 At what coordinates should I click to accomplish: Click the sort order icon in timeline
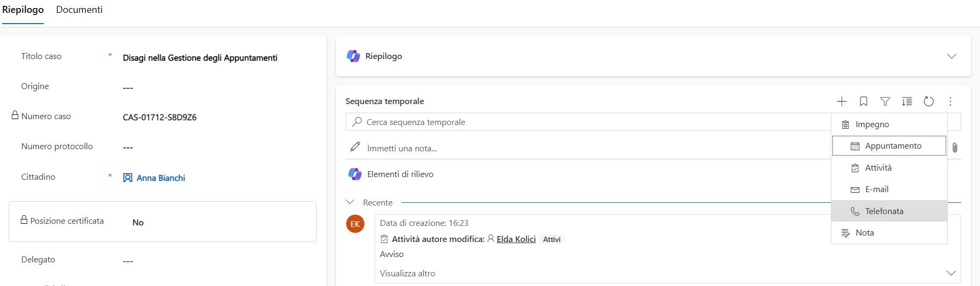pos(907,101)
